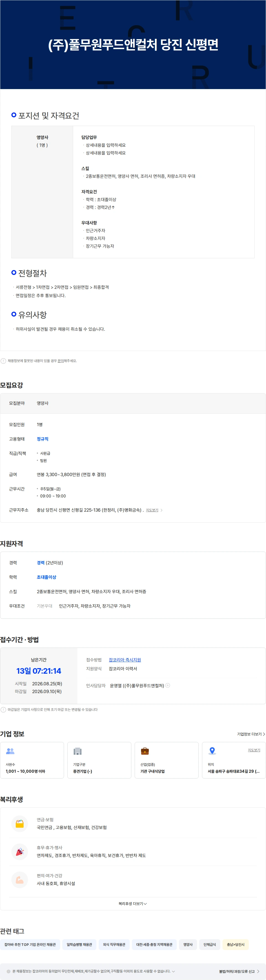The height and width of the screenshot is (980, 266).
Task: Click the employees count people icon
Action: 10,751
